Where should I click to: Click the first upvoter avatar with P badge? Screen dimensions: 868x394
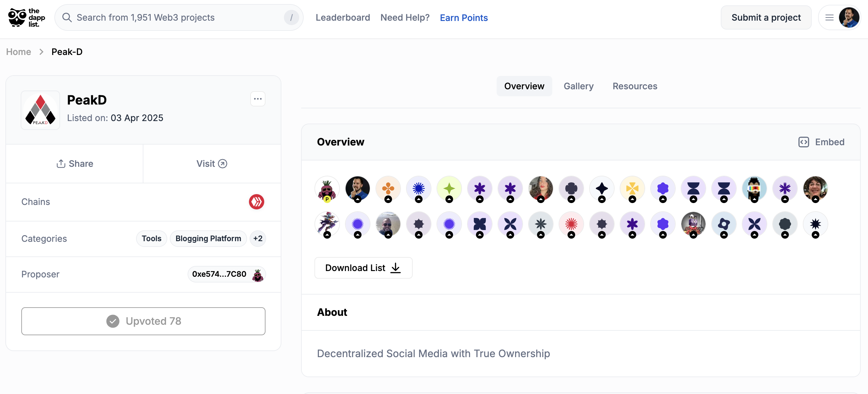(327, 189)
